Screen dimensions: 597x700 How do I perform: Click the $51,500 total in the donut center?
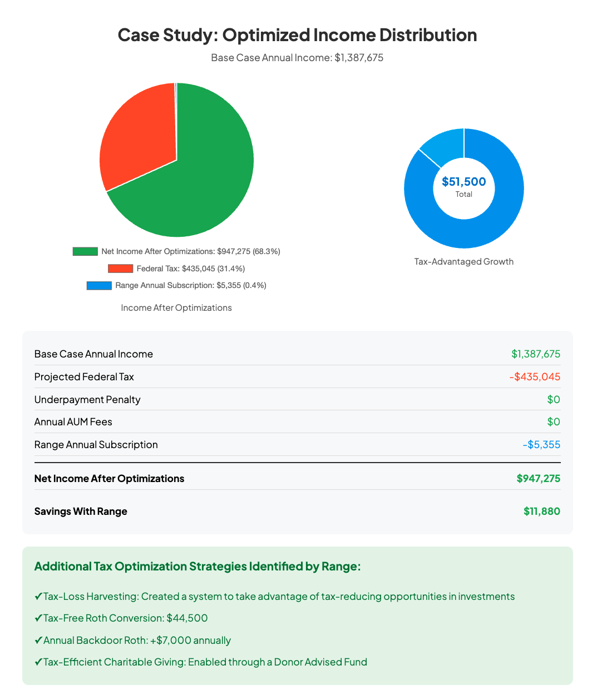[464, 182]
